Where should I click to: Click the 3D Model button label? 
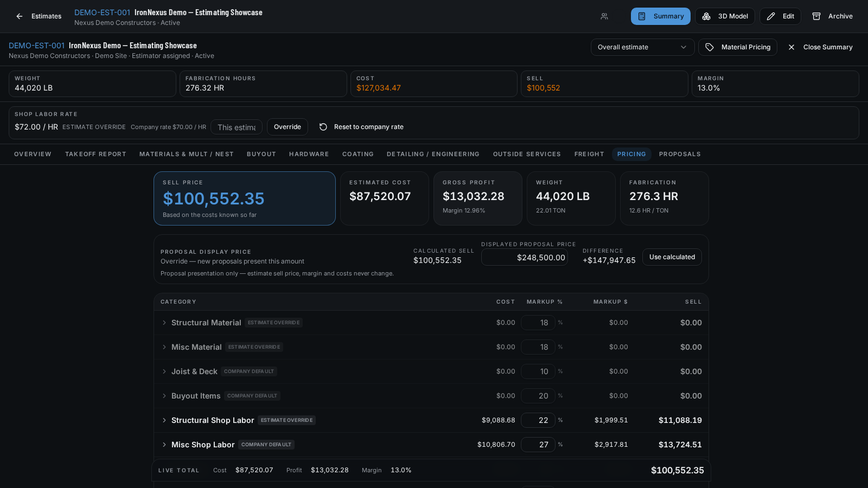click(x=733, y=16)
